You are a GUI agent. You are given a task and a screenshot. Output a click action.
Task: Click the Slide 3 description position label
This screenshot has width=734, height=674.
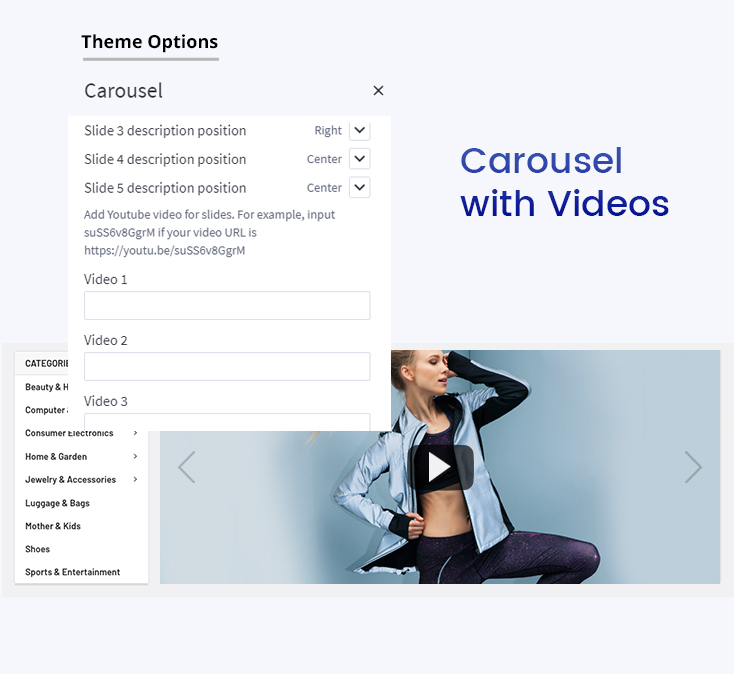(165, 131)
